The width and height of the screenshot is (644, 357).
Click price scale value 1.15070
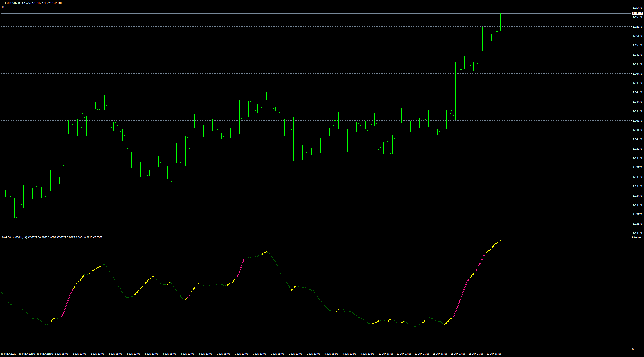[637, 45]
